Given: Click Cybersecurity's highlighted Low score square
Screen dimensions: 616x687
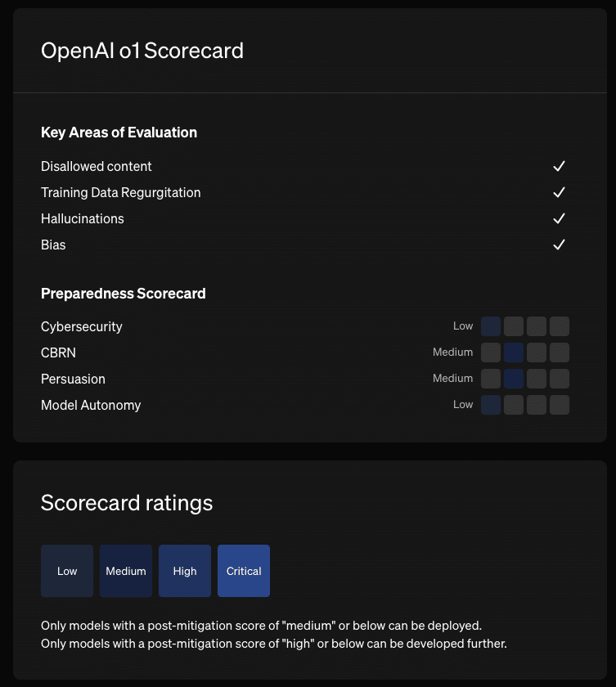Looking at the screenshot, I should 491,326.
